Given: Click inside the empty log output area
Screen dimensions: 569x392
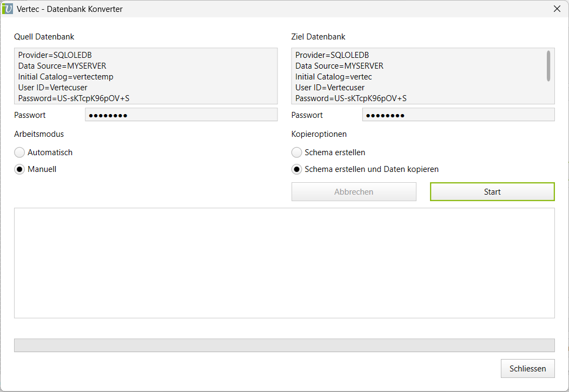Looking at the screenshot, I should (284, 263).
